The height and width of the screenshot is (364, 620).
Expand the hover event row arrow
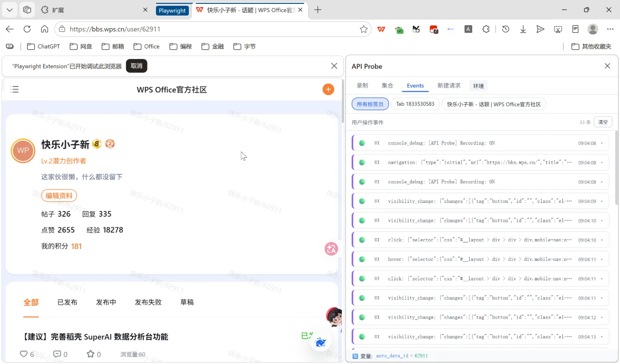pyautogui.click(x=602, y=259)
